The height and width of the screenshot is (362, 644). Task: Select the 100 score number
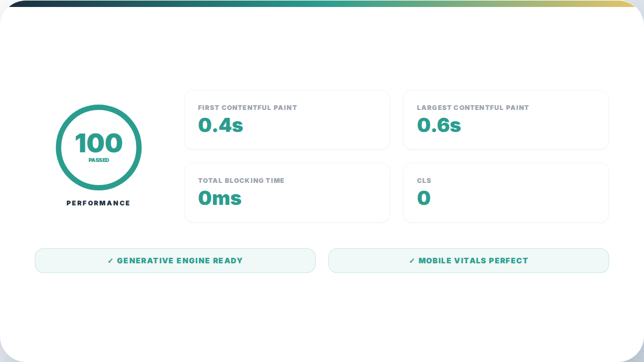point(99,143)
